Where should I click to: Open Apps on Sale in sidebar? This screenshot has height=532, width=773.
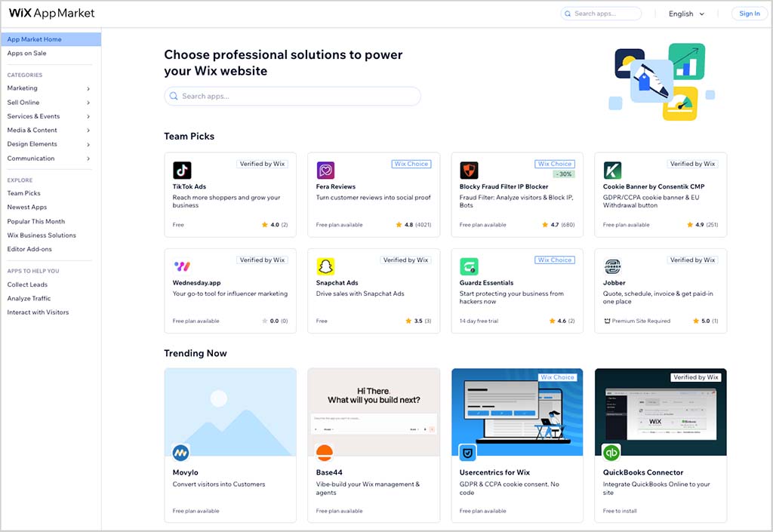coord(26,53)
